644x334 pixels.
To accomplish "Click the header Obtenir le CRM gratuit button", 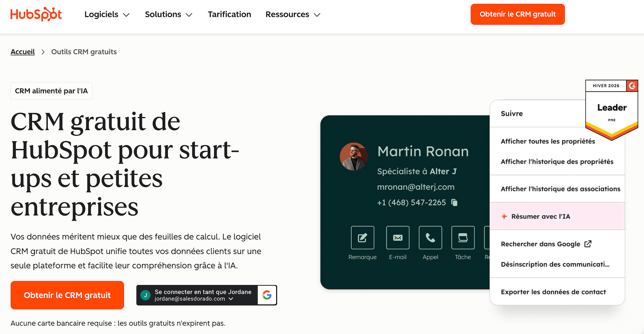I will pyautogui.click(x=518, y=15).
